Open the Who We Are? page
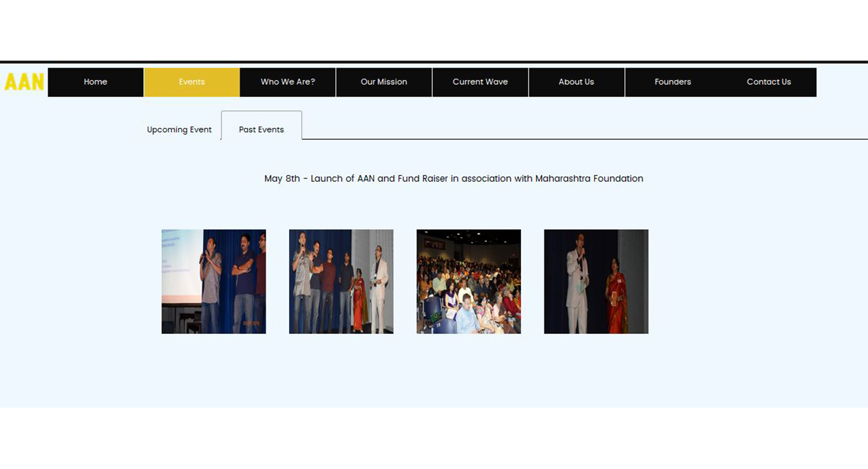 288,82
